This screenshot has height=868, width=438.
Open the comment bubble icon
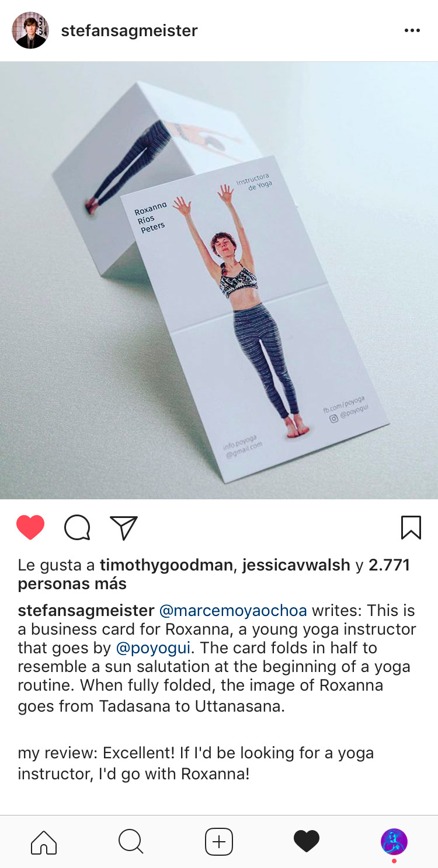click(77, 528)
